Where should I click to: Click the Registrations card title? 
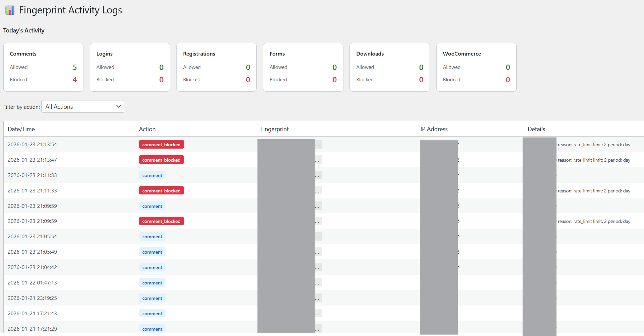[199, 54]
